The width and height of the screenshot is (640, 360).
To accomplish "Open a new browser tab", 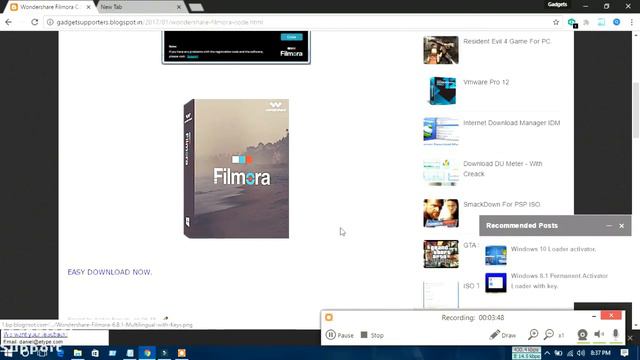I will coord(196,7).
